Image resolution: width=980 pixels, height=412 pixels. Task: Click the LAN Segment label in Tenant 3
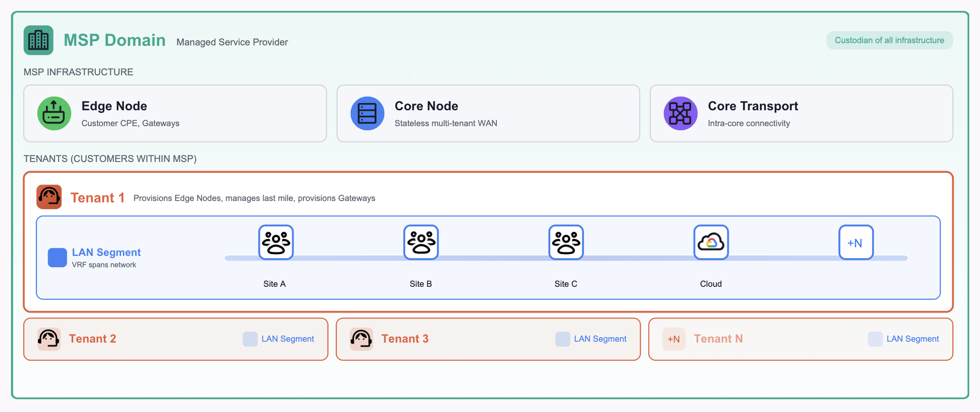pyautogui.click(x=600, y=339)
